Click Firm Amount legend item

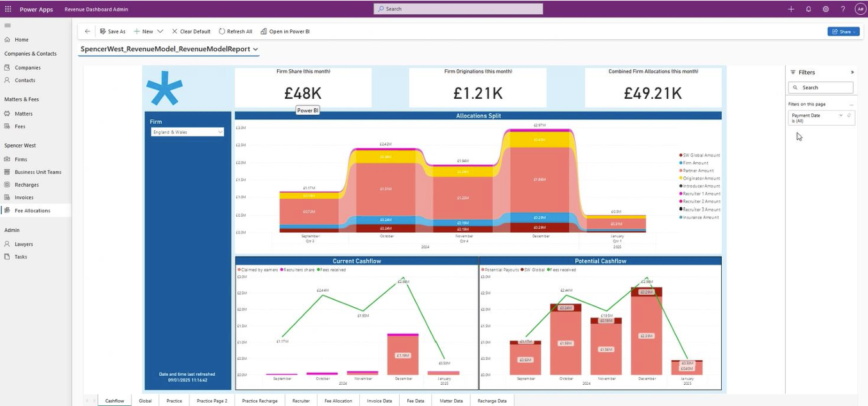tap(694, 163)
